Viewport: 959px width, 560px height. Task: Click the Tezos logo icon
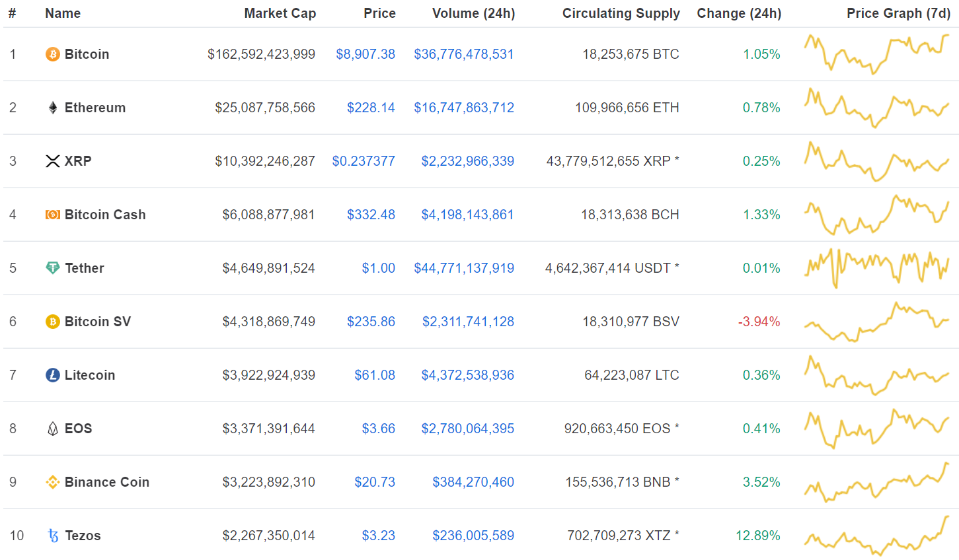(x=53, y=536)
